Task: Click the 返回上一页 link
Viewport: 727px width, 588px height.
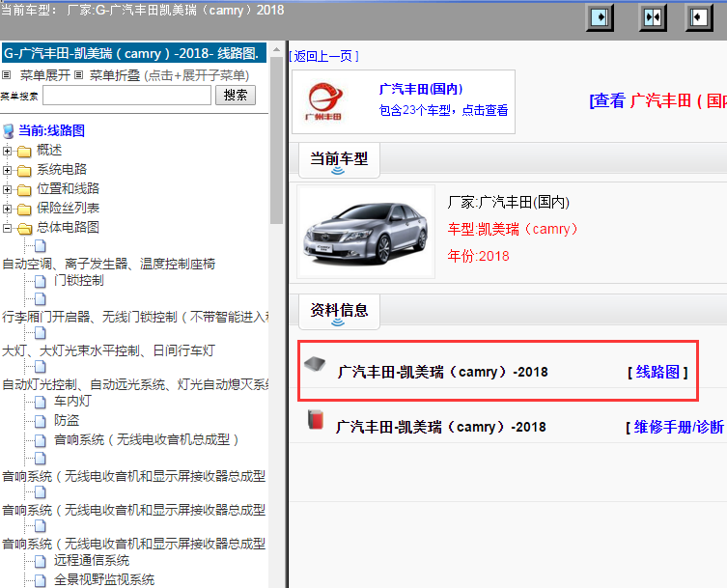Action: click(323, 56)
